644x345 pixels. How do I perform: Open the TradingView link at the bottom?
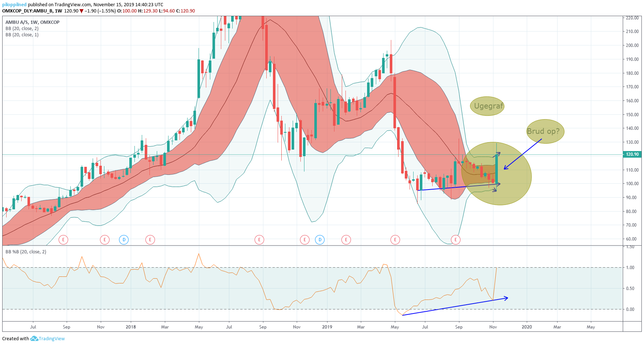coord(52,338)
